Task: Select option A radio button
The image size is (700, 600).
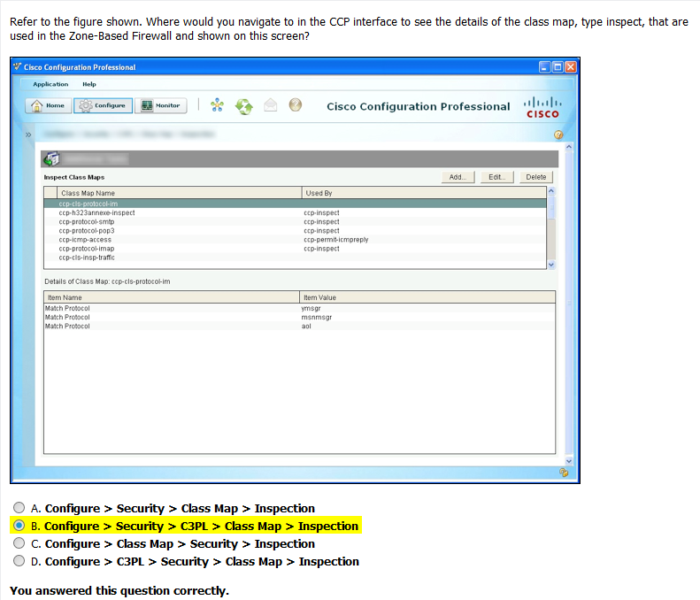Action: [x=19, y=508]
